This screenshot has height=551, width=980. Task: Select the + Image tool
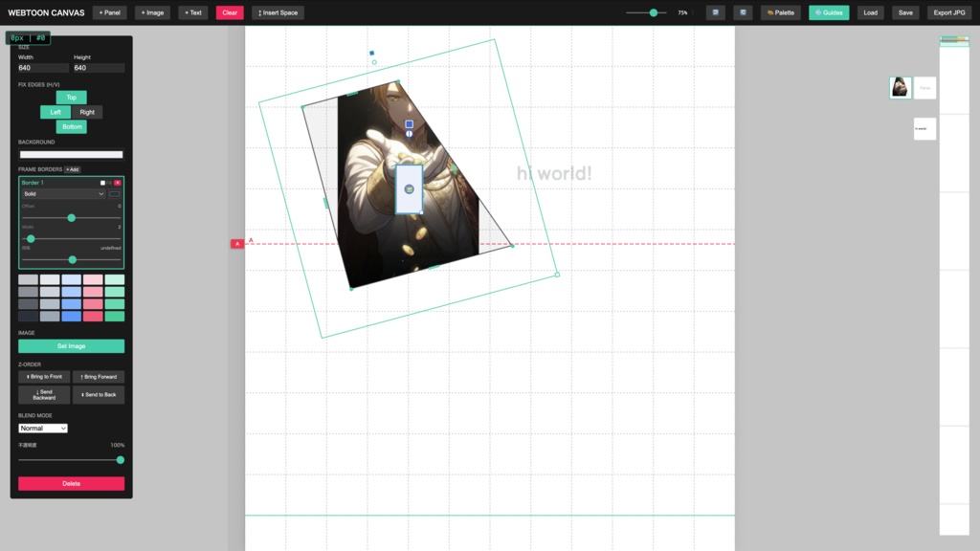pos(153,12)
